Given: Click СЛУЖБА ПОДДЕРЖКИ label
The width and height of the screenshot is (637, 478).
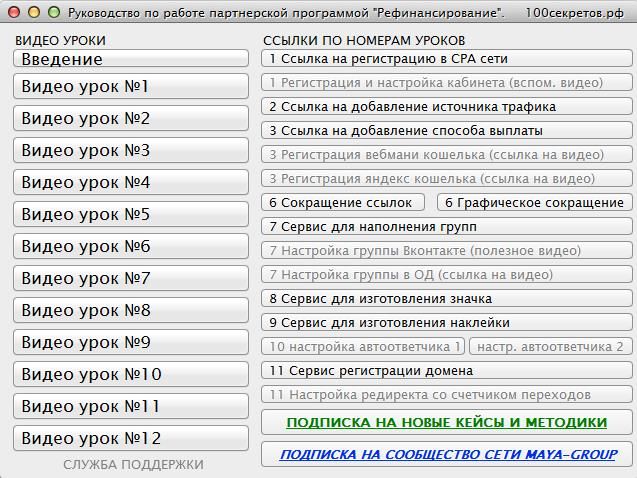Looking at the screenshot, I should point(133,465).
